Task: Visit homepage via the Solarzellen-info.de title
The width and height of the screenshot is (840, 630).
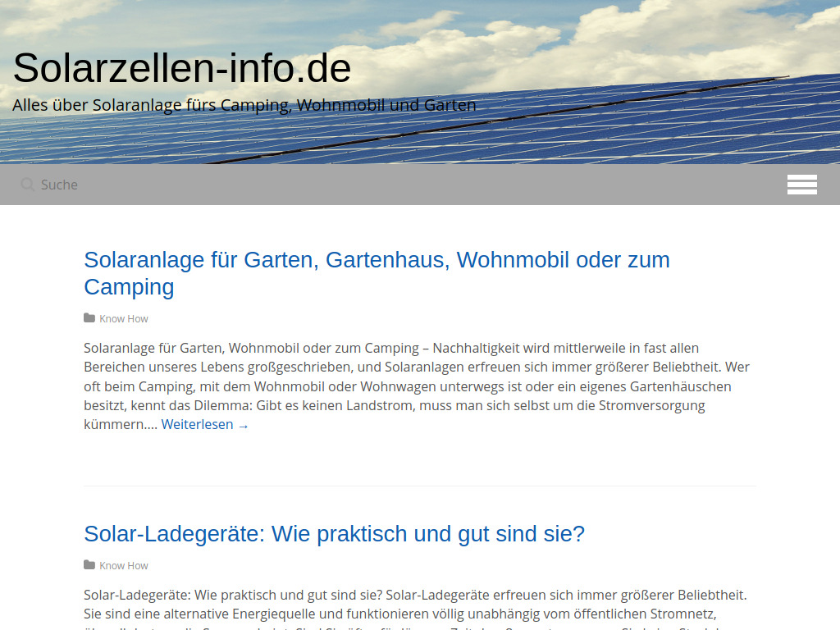Action: click(181, 69)
